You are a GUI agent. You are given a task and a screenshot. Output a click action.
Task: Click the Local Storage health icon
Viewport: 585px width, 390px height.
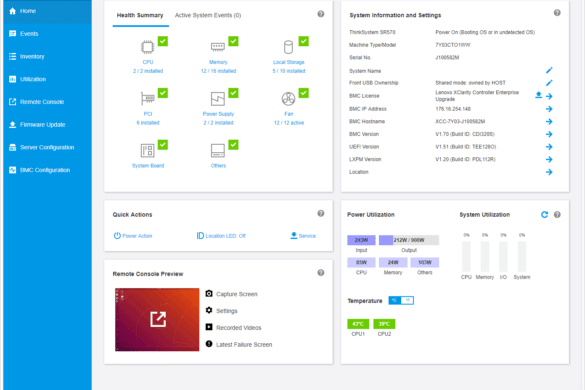(x=288, y=47)
